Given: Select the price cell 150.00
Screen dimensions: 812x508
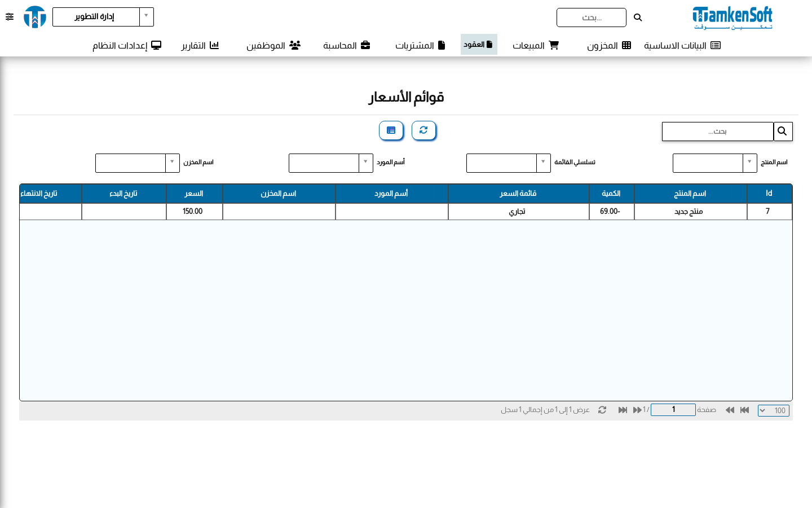Looking at the screenshot, I should click(x=194, y=212).
